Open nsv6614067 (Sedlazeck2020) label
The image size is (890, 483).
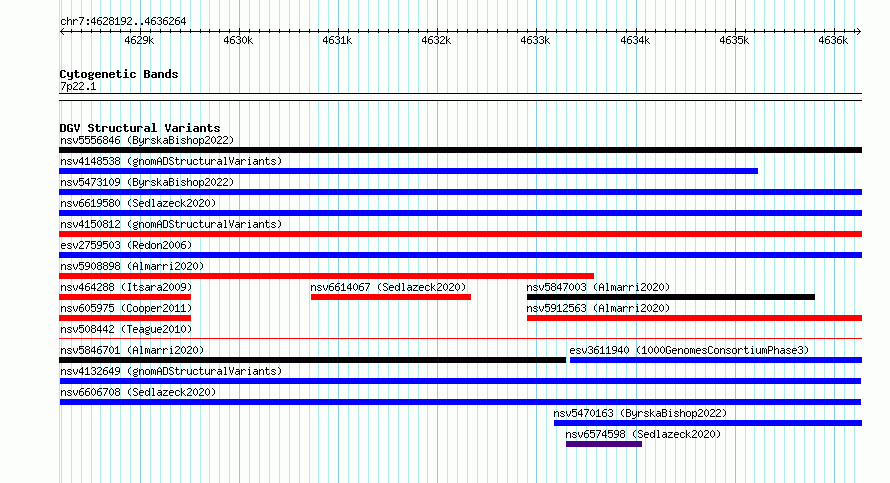pos(388,287)
